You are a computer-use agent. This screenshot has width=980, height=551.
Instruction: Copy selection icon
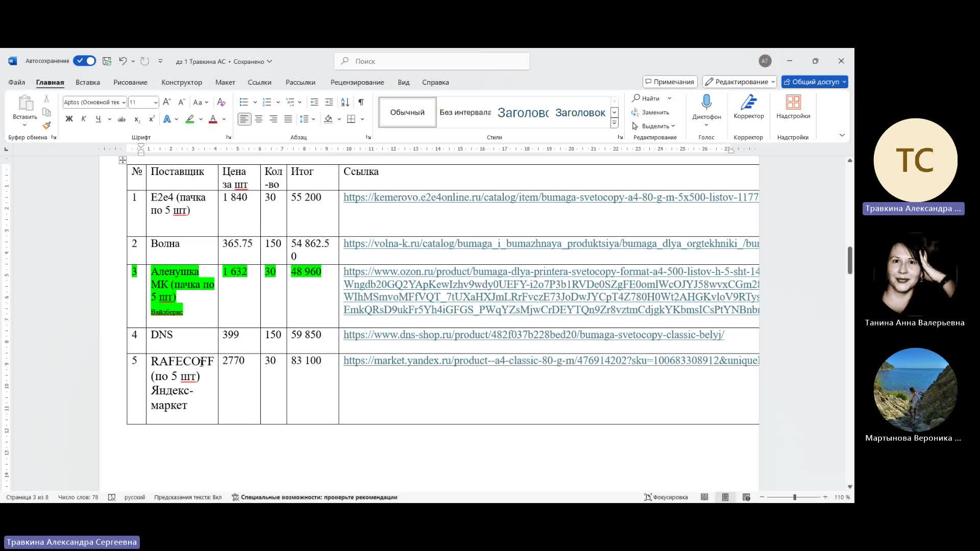point(46,112)
